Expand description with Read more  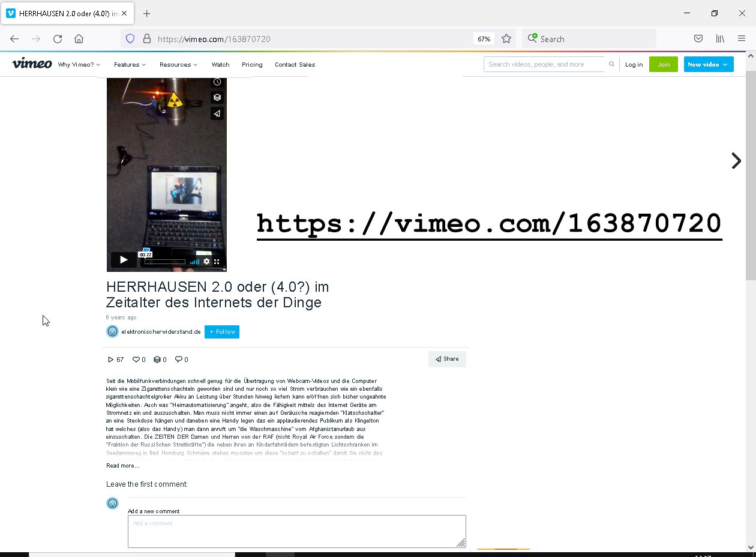pos(122,466)
